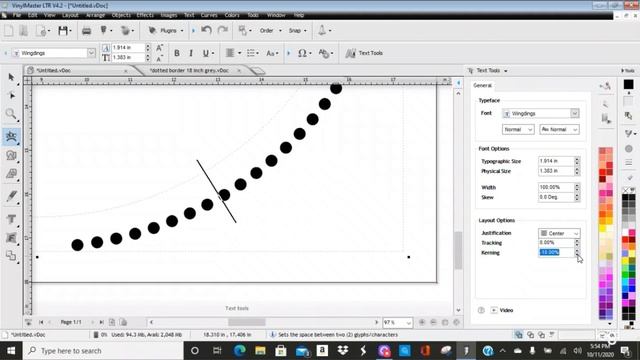640x360 pixels.
Task: Open the text alignment options
Action: click(231, 53)
